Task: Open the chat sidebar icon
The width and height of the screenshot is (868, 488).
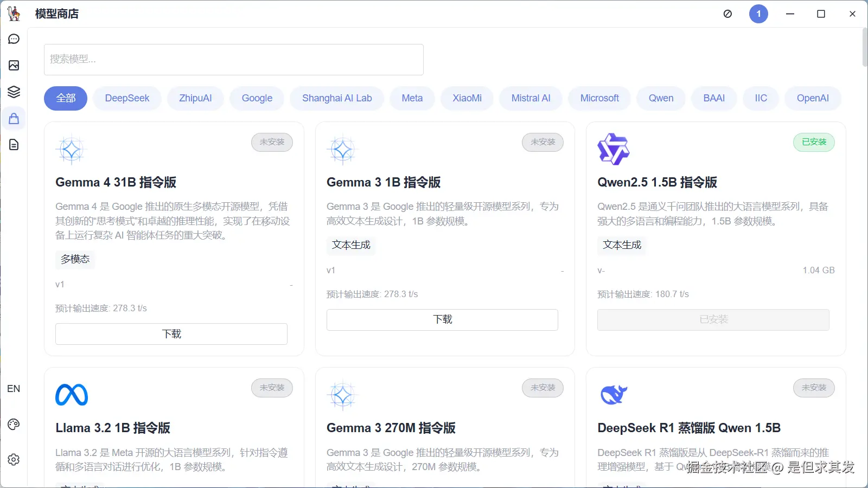Action: tap(14, 39)
